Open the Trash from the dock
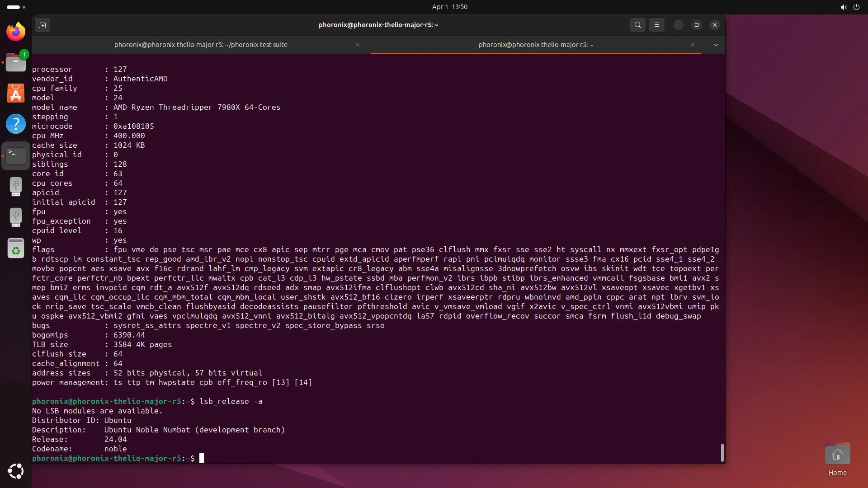Image resolution: width=868 pixels, height=488 pixels. [x=16, y=248]
